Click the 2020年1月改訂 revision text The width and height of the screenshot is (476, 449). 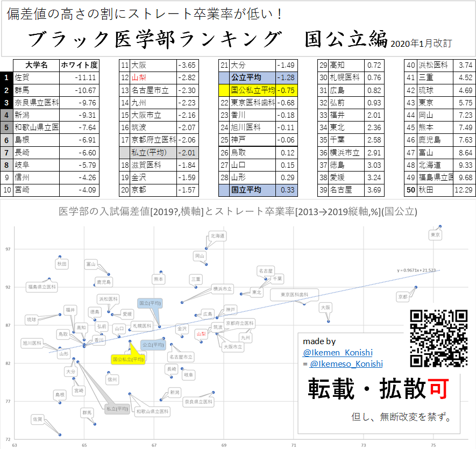pos(421,44)
